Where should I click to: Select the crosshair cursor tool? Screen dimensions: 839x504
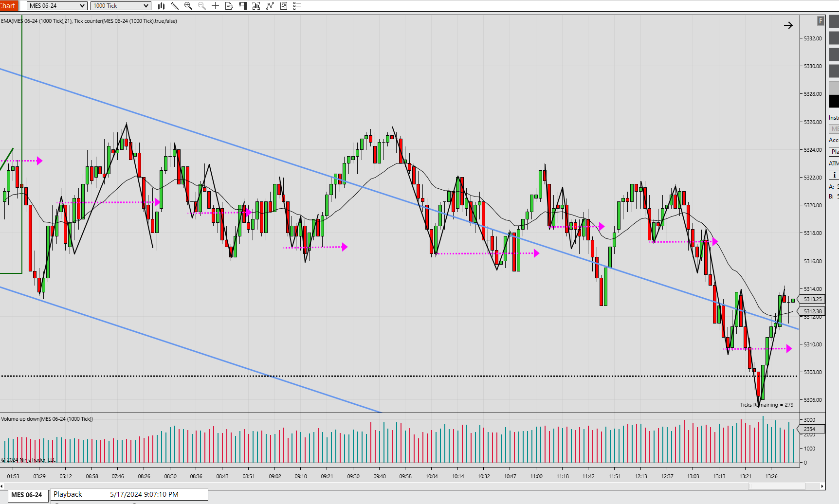coord(216,6)
